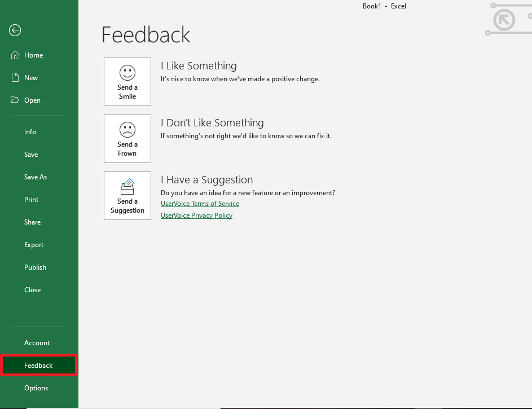This screenshot has height=409, width=532.
Task: Select the highlighted Feedback item
Action: (x=39, y=365)
